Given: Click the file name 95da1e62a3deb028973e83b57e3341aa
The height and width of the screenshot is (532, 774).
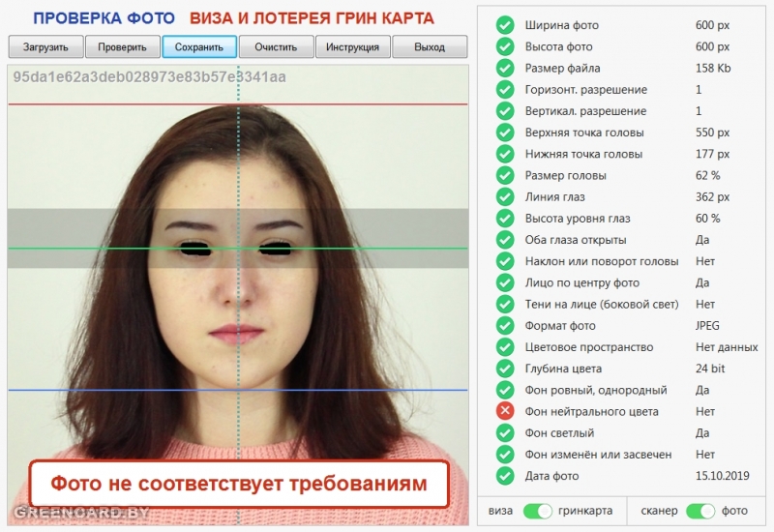Looking at the screenshot, I should [150, 77].
